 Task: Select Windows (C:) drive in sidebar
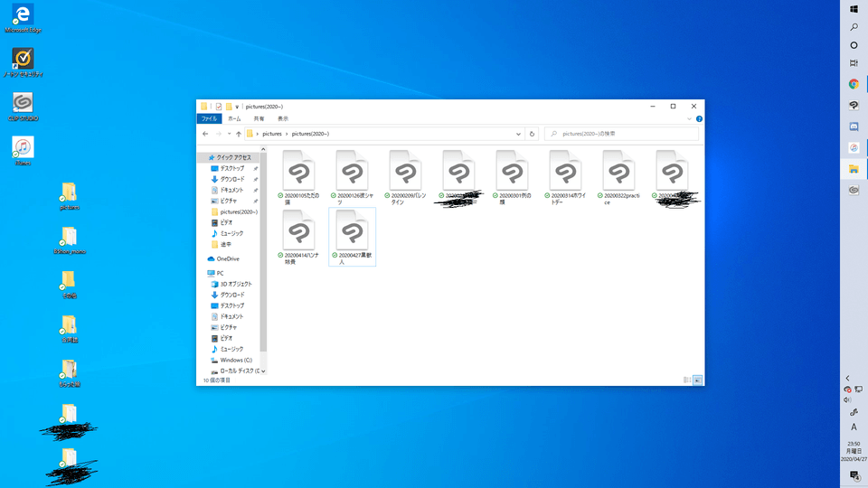236,360
